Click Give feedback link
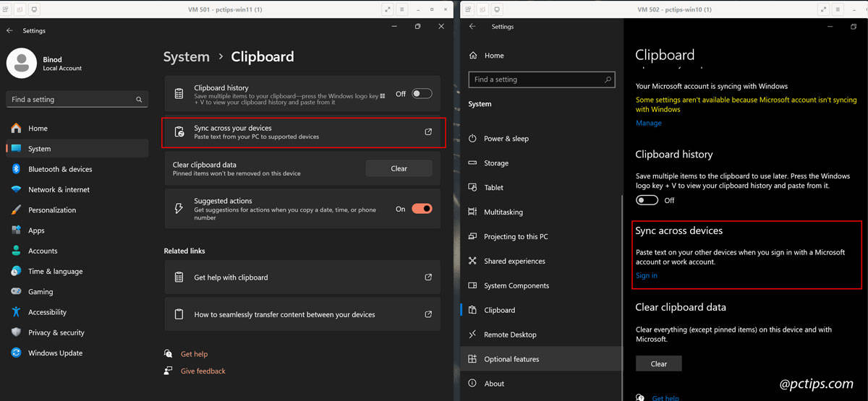The height and width of the screenshot is (401, 868). [x=203, y=371]
